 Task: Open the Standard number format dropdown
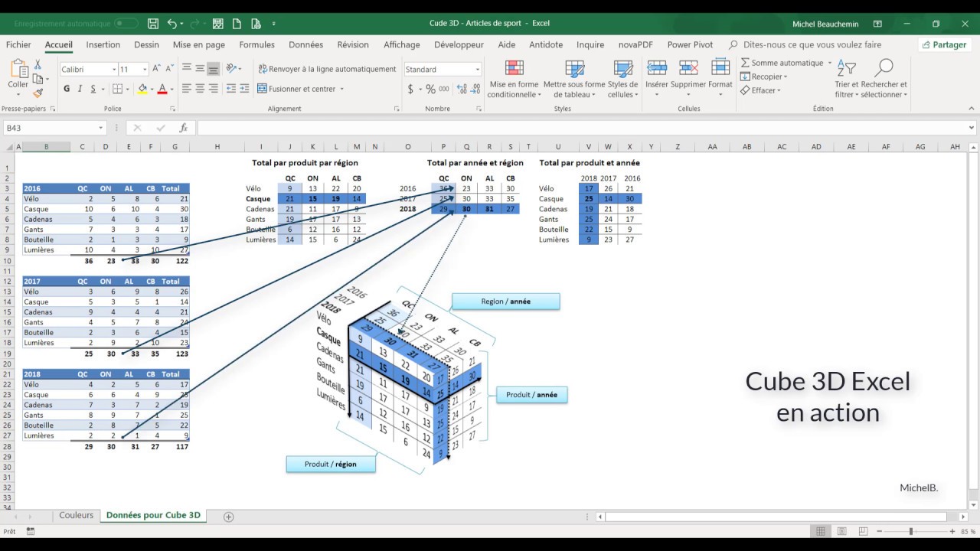click(x=478, y=70)
